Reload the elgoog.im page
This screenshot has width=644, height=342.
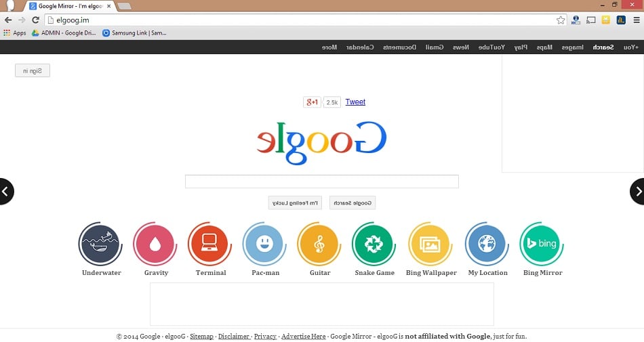(x=36, y=20)
